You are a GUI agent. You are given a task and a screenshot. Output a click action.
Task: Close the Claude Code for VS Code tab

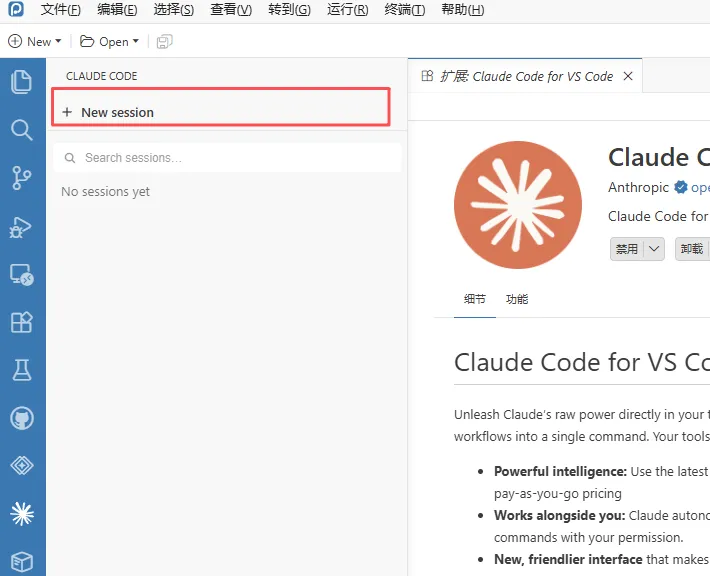click(628, 76)
